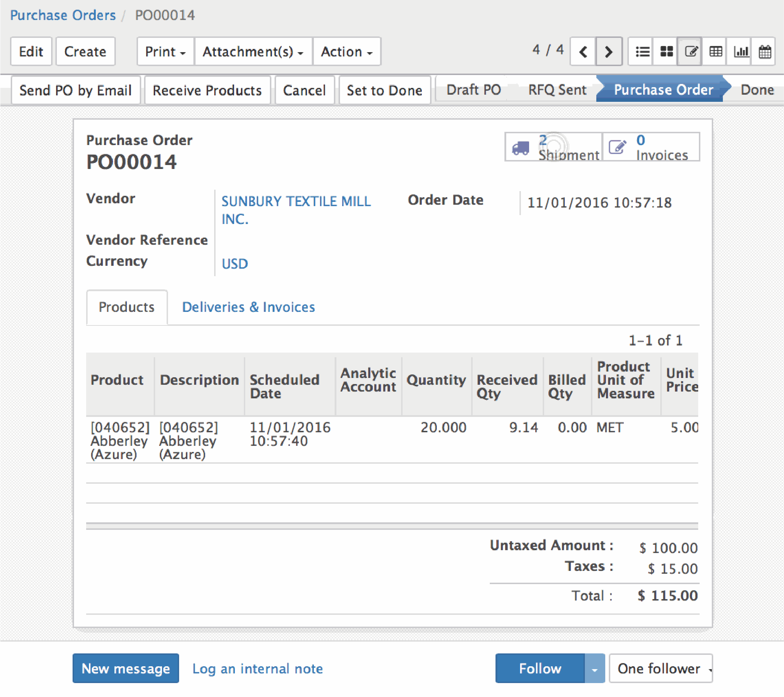
Task: Click the New message button
Action: point(126,669)
